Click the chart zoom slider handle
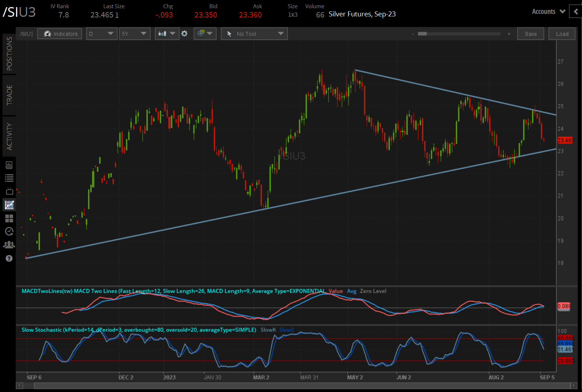This screenshot has width=582, height=392. point(422,34)
